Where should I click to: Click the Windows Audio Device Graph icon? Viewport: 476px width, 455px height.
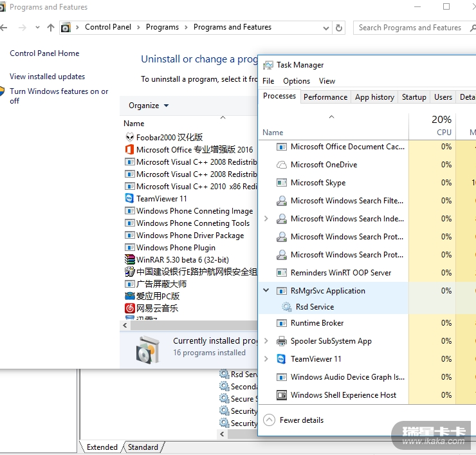[281, 377]
